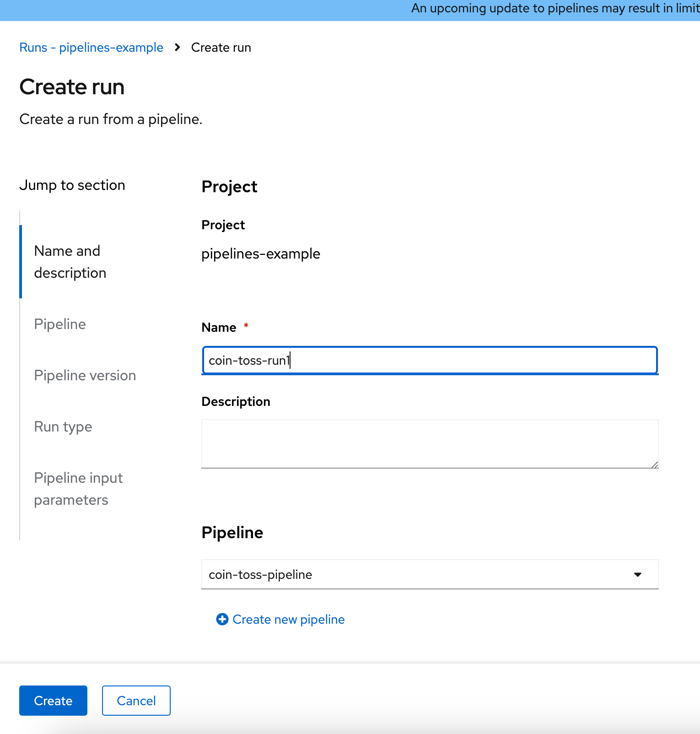
Task: Select 'Create run' breadcrumb text
Action: point(221,48)
